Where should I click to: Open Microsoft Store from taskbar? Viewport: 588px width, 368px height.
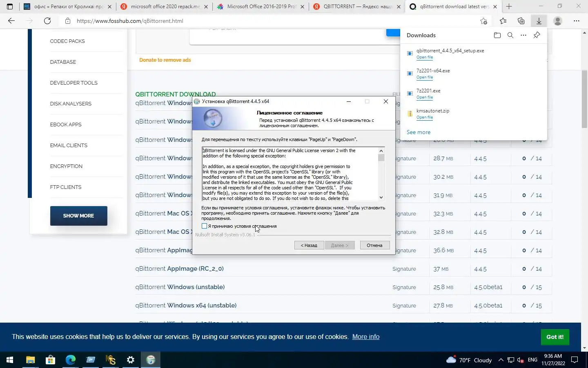(x=50, y=360)
